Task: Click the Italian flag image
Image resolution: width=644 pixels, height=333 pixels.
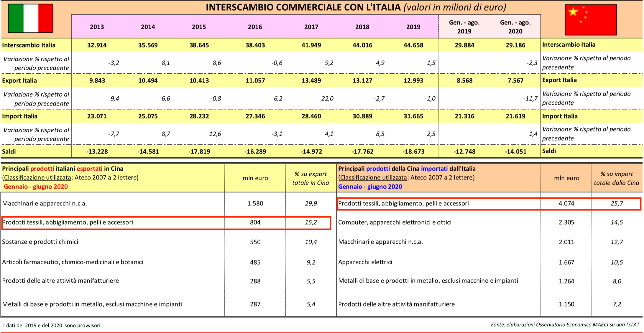Action: (30, 18)
